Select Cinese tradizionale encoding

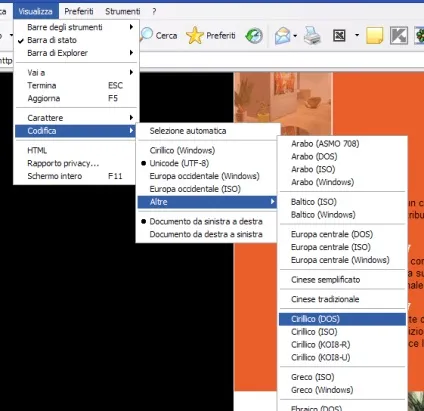tap(342, 299)
